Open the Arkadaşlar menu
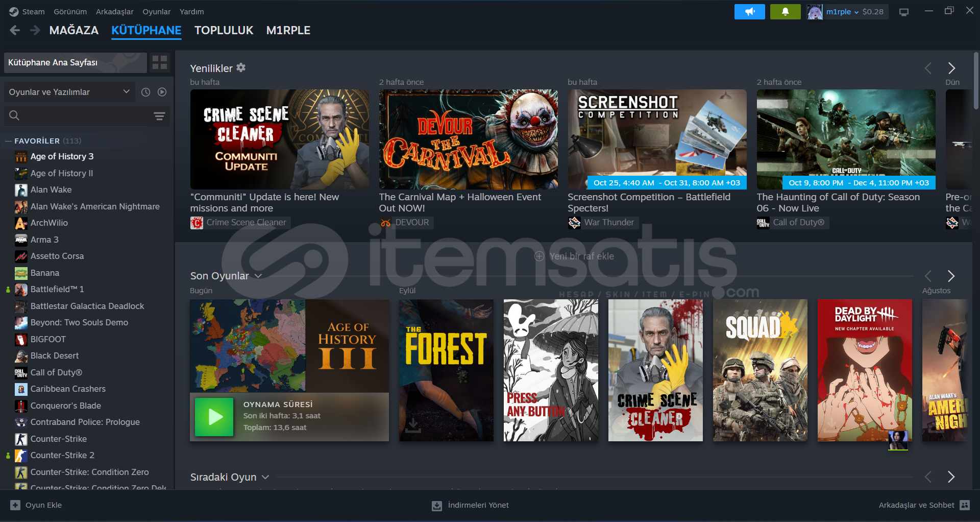 [x=115, y=12]
